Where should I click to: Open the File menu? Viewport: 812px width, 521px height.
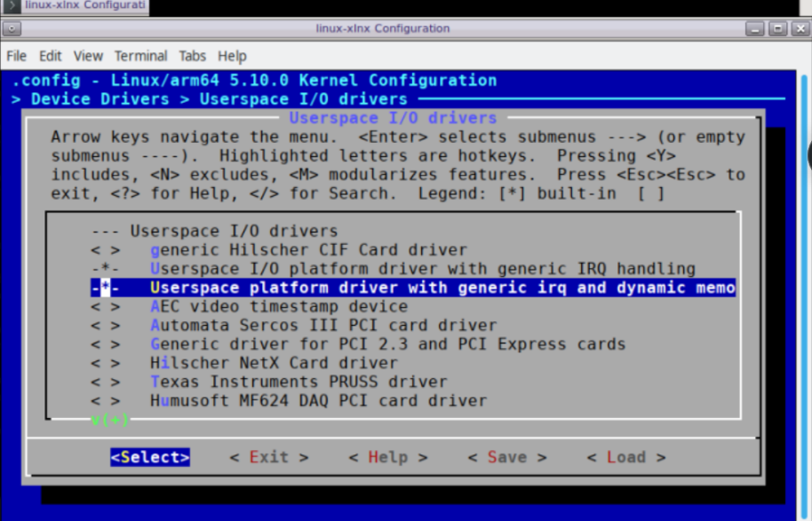pos(16,56)
